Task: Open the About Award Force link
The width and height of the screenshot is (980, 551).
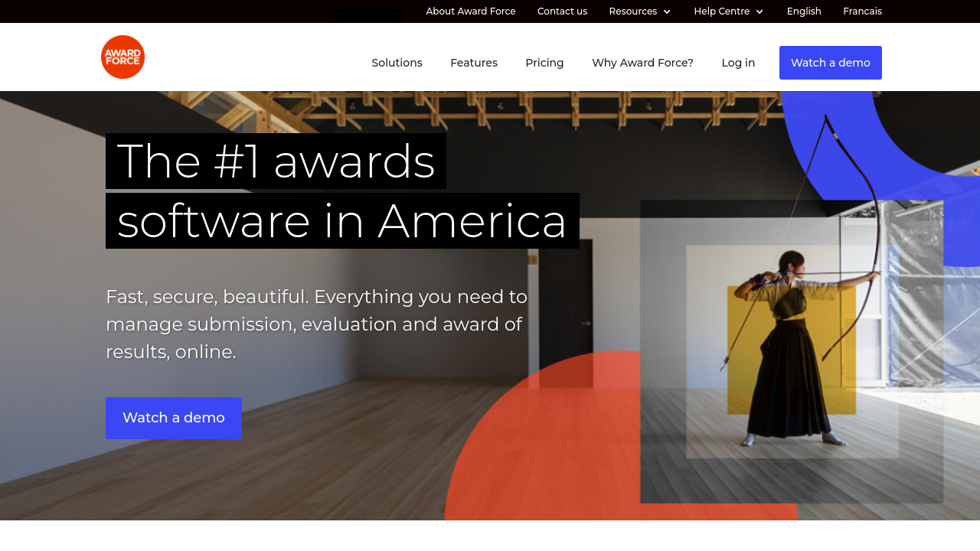Action: (x=471, y=11)
